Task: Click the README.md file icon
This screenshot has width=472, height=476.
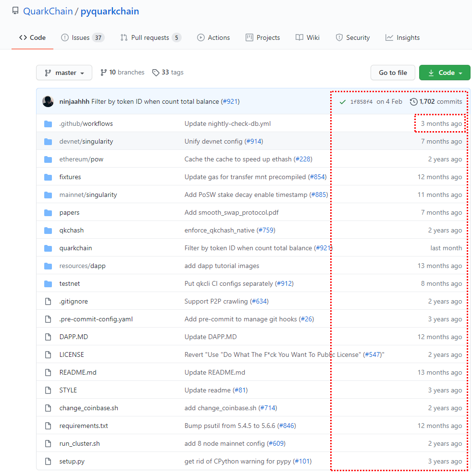Action: coord(48,372)
